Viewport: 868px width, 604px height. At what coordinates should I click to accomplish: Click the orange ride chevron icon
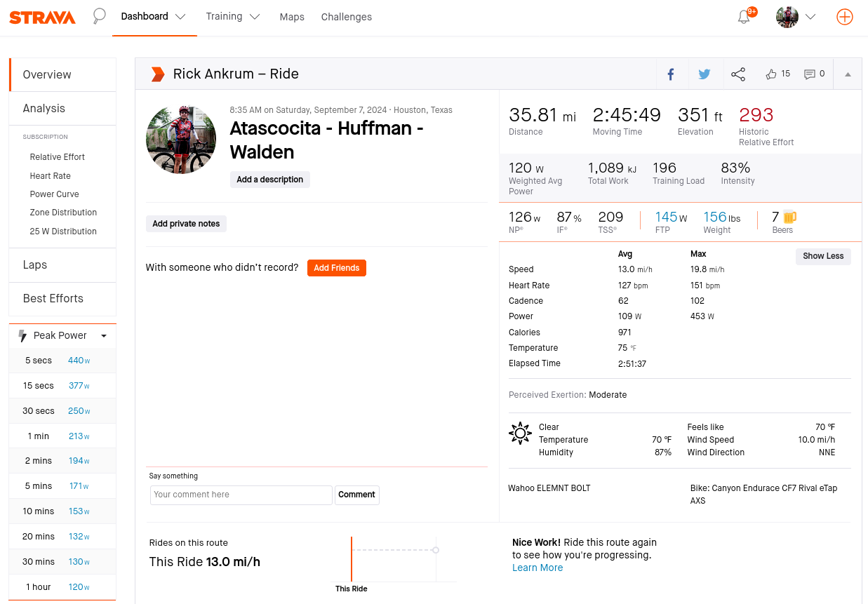tap(158, 74)
